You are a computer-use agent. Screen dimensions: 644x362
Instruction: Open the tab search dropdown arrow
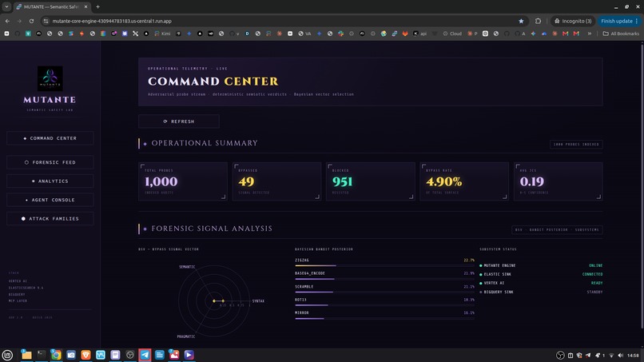click(x=6, y=6)
